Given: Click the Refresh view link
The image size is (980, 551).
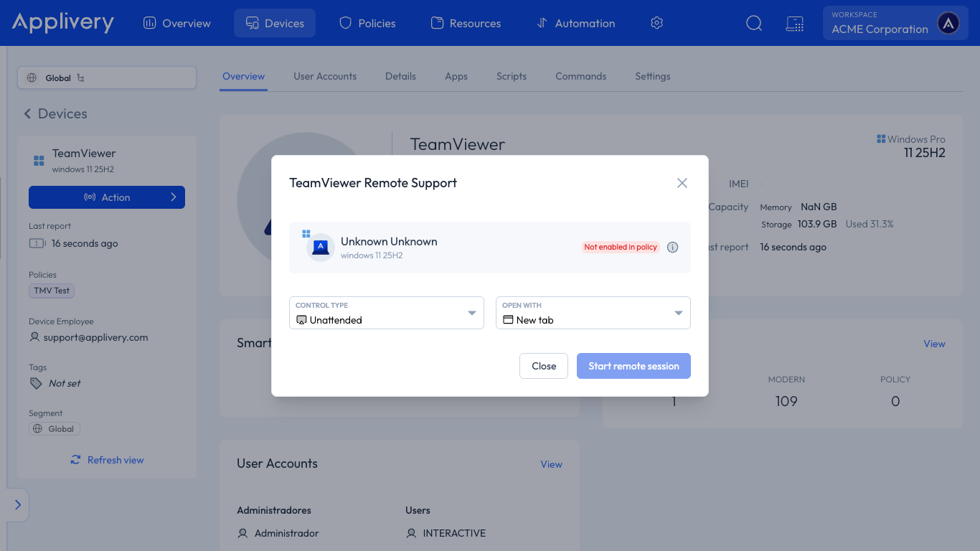Looking at the screenshot, I should point(107,460).
